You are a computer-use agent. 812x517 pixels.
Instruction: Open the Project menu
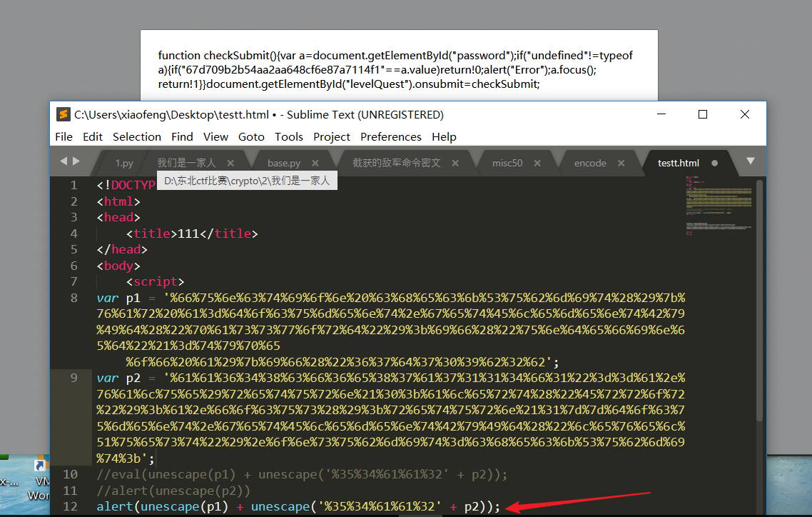click(331, 137)
